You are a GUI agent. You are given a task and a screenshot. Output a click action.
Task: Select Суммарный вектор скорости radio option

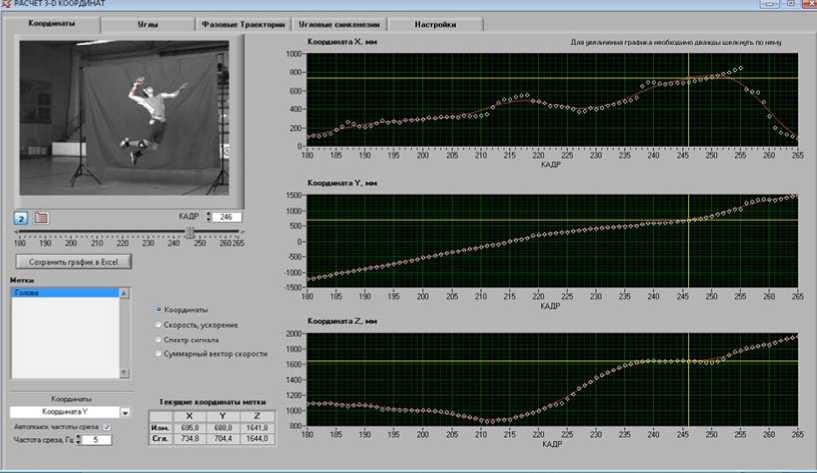159,354
